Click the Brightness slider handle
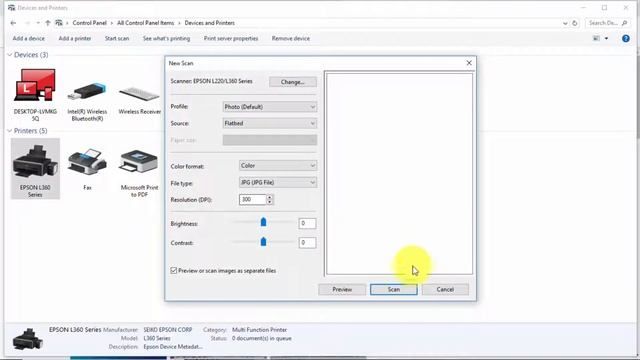 pos(263,222)
